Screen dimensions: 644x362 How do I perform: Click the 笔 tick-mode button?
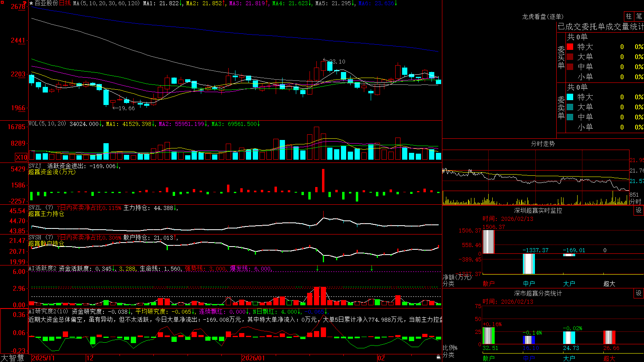click(x=639, y=16)
